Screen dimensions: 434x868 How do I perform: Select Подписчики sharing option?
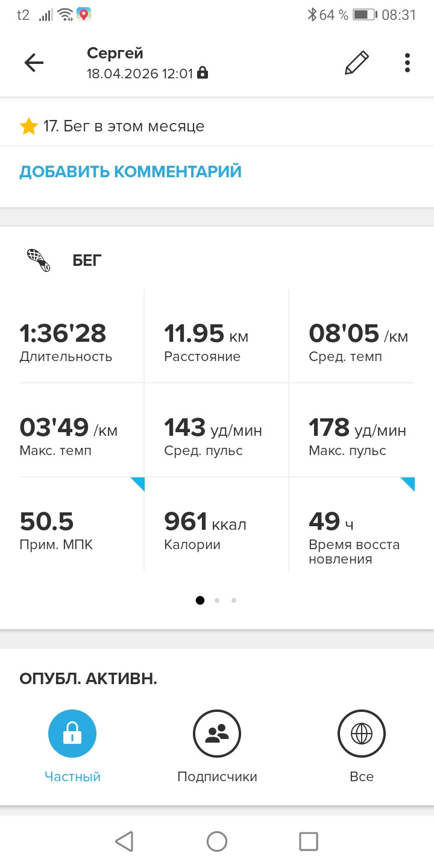(217, 734)
